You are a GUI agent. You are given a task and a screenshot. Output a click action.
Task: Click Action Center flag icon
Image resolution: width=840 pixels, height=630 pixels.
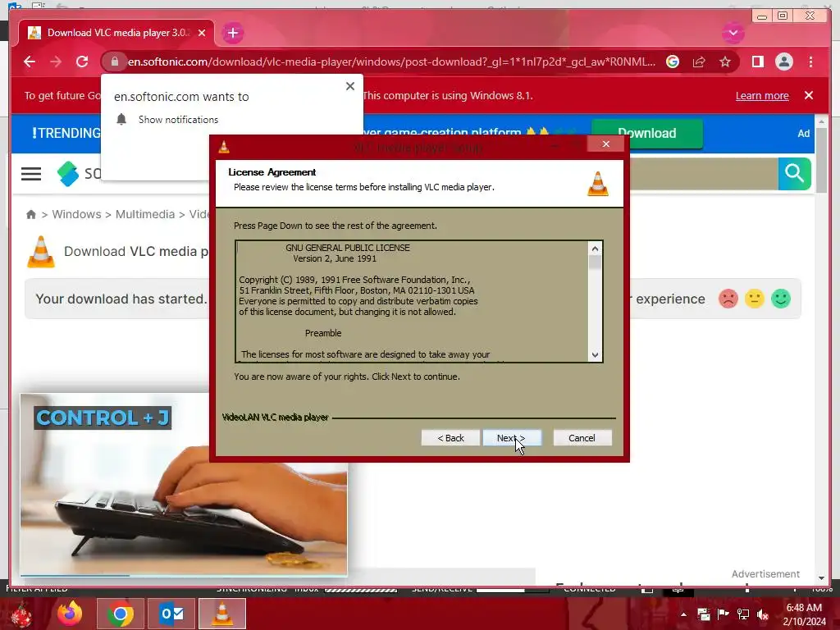click(724, 614)
